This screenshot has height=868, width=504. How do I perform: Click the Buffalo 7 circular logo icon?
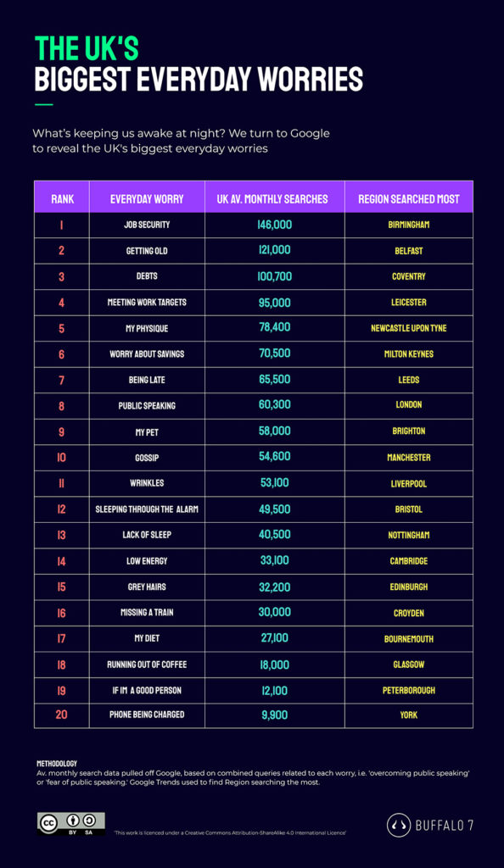click(x=398, y=825)
